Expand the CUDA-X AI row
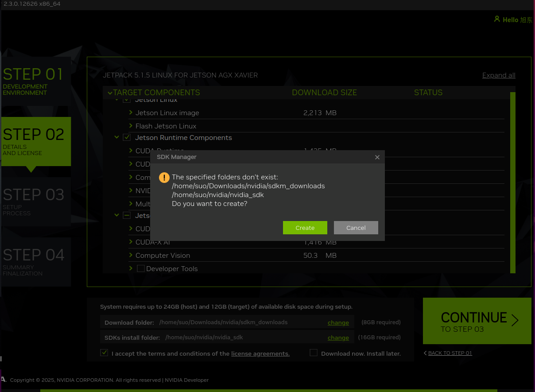Image resolution: width=535 pixels, height=392 pixels. pos(131,242)
